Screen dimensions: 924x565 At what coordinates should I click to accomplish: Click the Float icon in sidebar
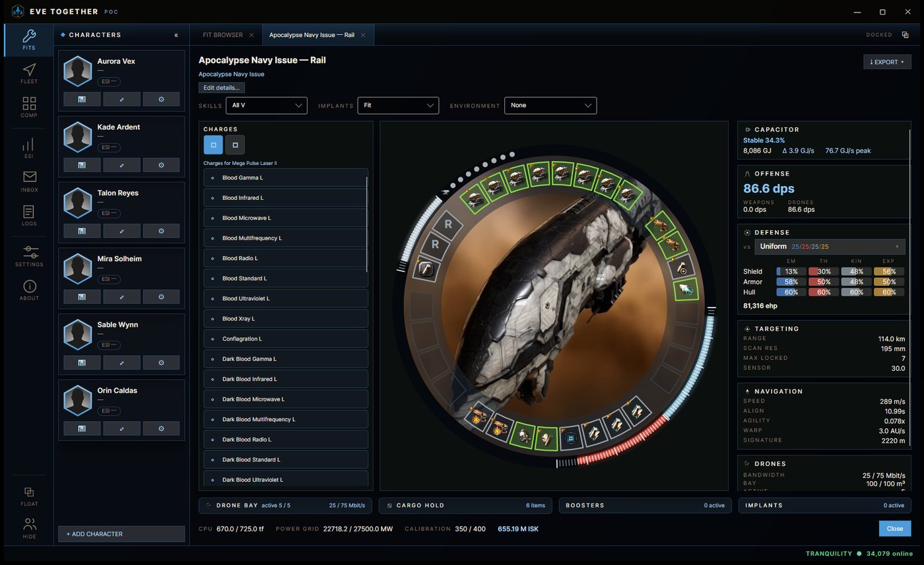(x=29, y=496)
